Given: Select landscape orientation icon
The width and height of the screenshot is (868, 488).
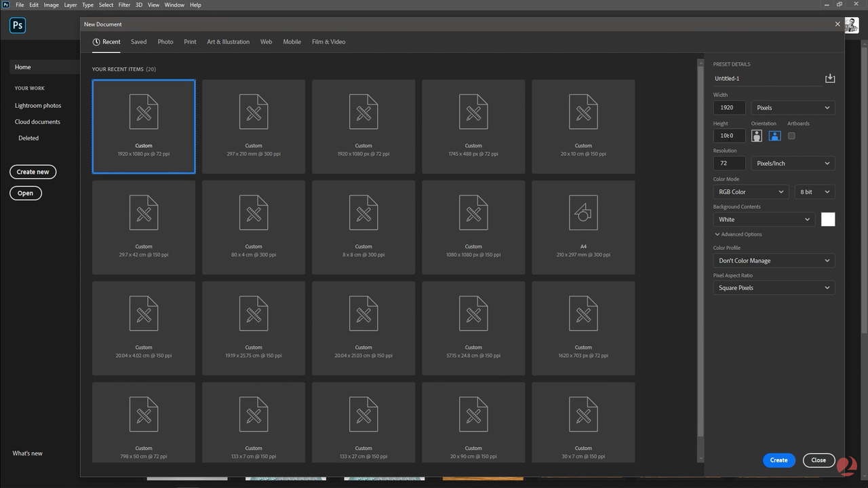Looking at the screenshot, I should click(x=774, y=136).
